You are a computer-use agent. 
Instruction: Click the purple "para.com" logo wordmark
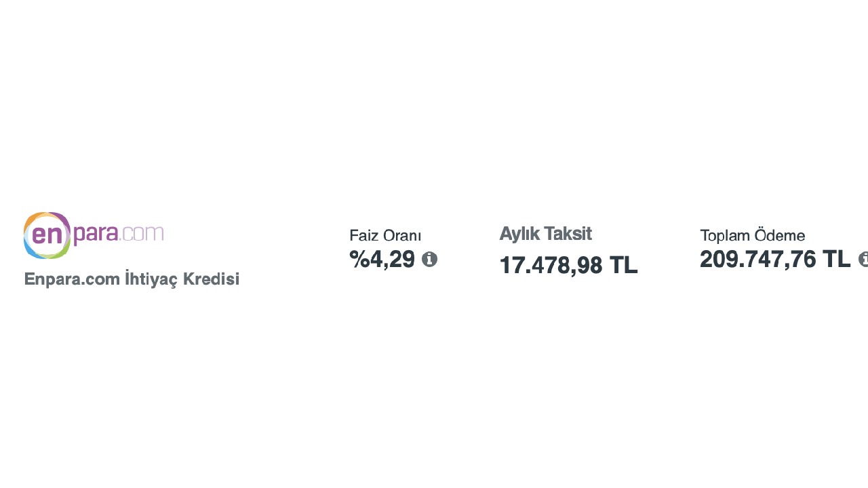point(119,234)
